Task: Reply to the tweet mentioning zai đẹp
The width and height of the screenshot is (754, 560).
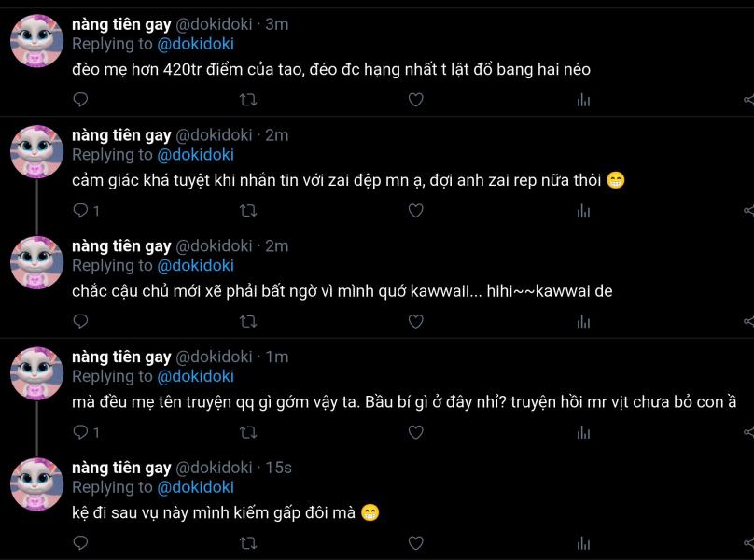Action: [86, 211]
